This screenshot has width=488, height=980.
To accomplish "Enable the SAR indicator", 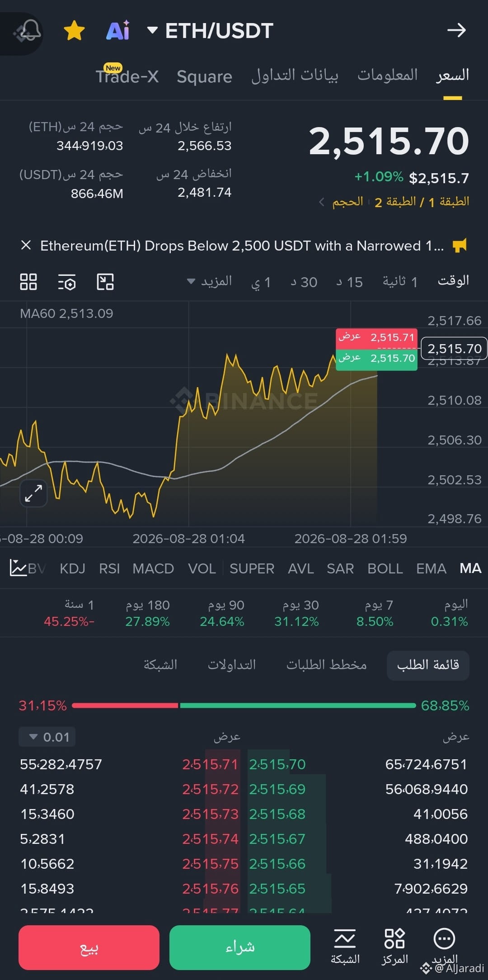I will coord(340,568).
